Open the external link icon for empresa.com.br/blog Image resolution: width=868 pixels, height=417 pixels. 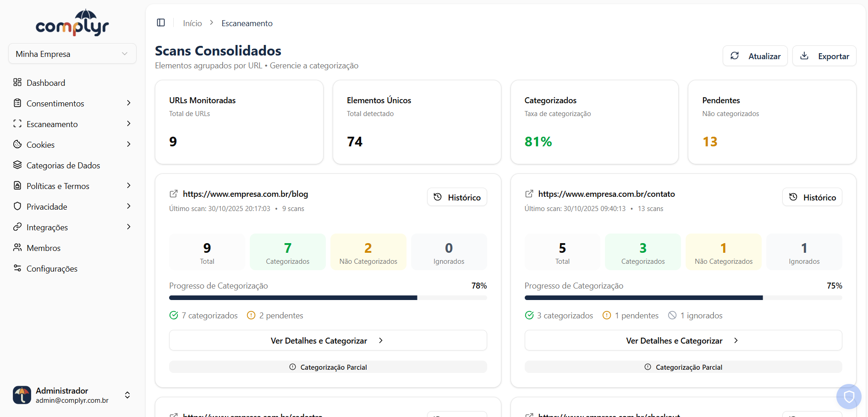(x=173, y=193)
